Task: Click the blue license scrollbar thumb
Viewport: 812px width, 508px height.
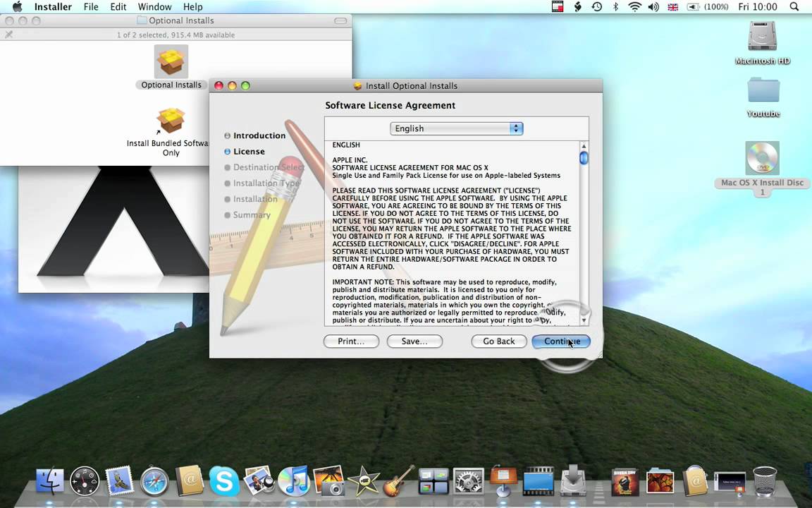Action: pyautogui.click(x=584, y=157)
